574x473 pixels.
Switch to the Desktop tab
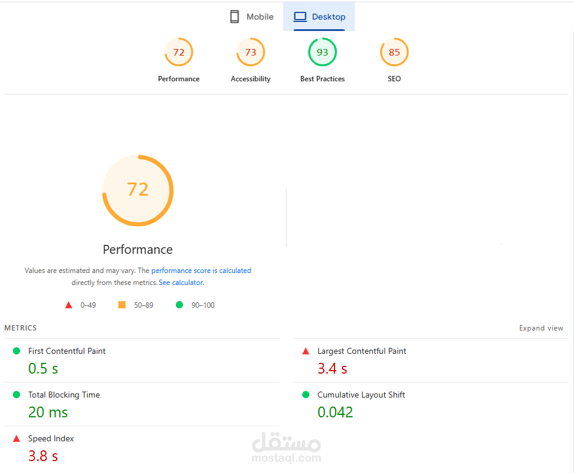(x=319, y=16)
